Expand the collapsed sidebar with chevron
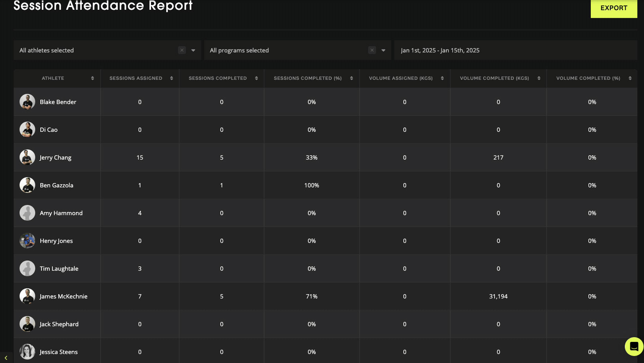644x363 pixels. 6,358
